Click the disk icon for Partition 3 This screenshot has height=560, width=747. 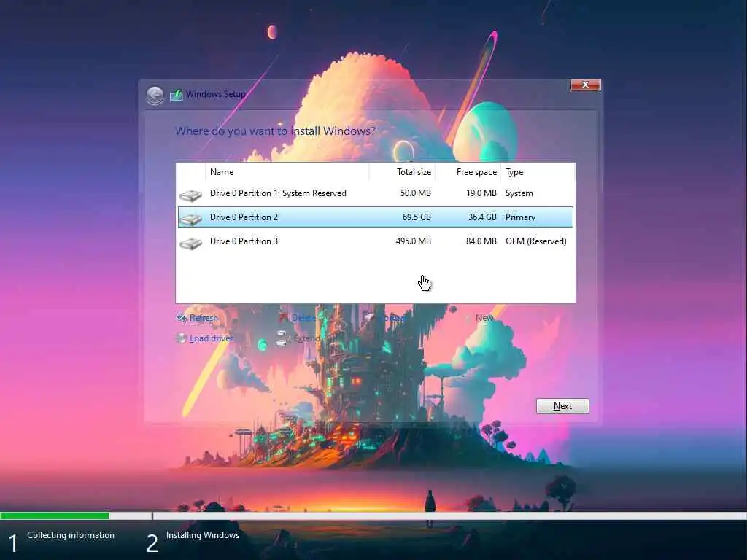pos(191,243)
